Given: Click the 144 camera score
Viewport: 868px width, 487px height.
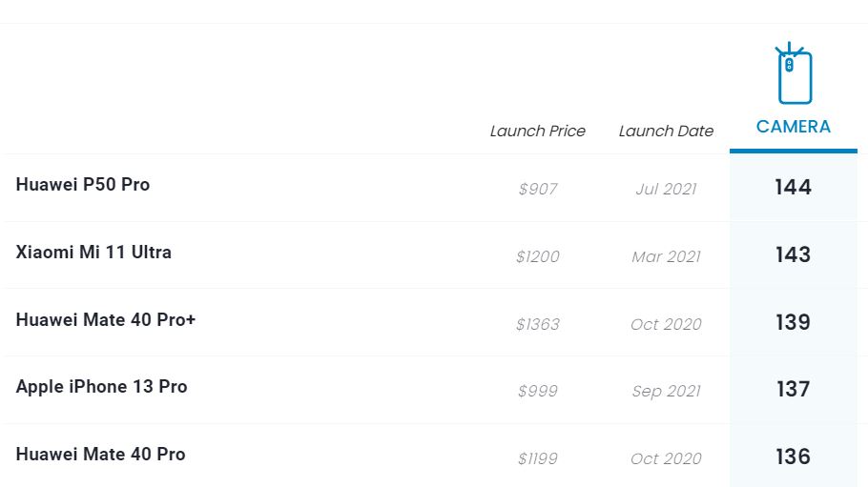Looking at the screenshot, I should pos(794,187).
